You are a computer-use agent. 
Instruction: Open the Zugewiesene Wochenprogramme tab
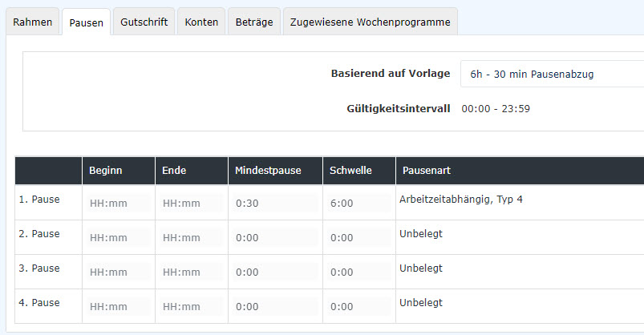point(370,22)
